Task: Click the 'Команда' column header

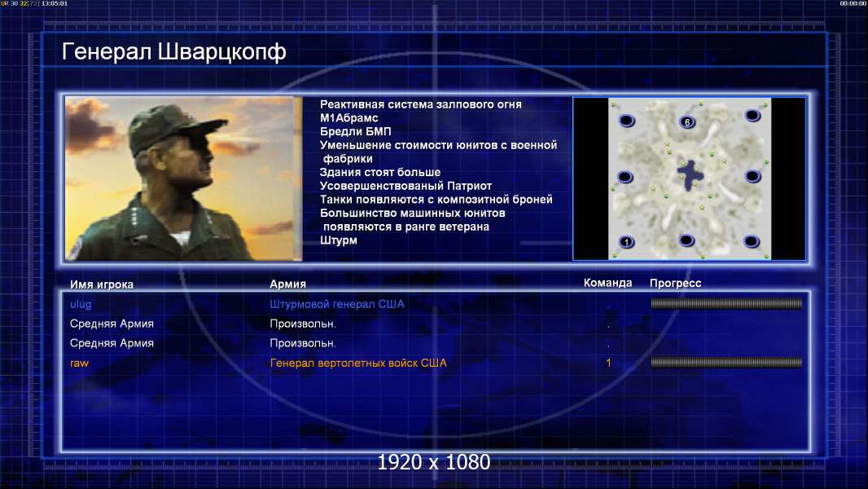Action: click(607, 283)
